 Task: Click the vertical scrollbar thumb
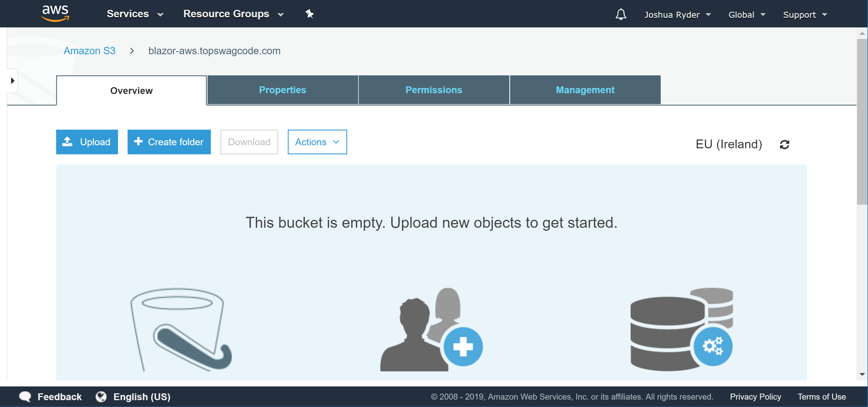(862, 122)
